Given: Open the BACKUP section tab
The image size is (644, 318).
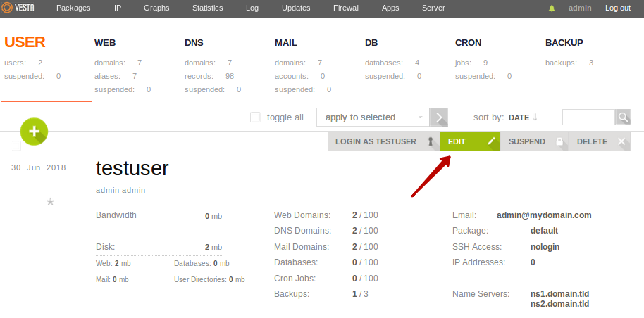Looking at the screenshot, I should (x=564, y=42).
